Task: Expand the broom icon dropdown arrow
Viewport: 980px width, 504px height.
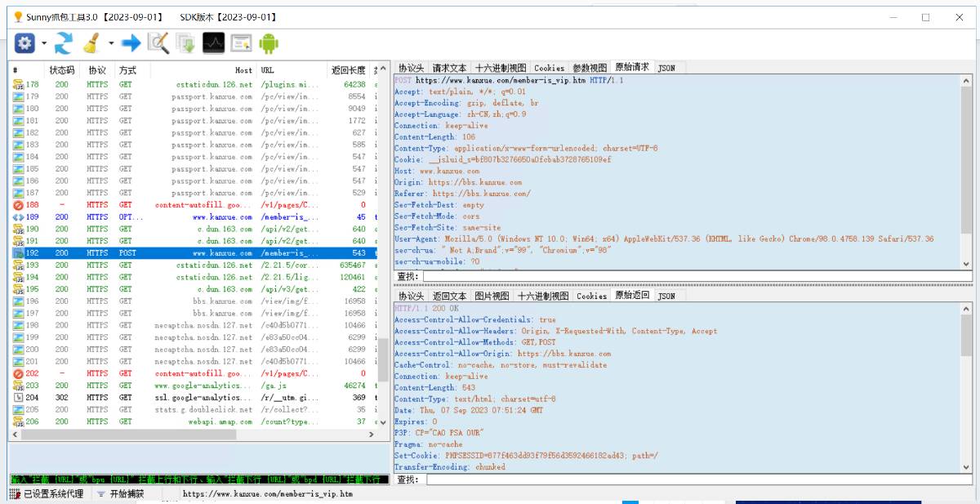Action: pyautogui.click(x=111, y=43)
